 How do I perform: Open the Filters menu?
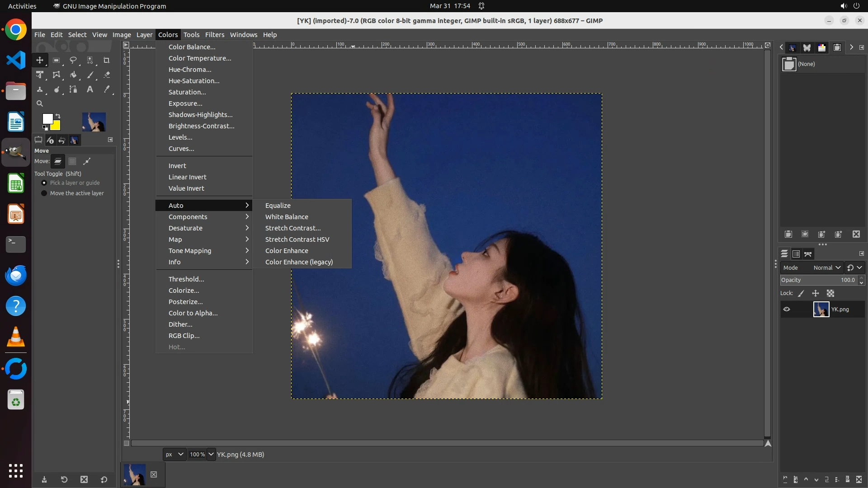coord(214,35)
